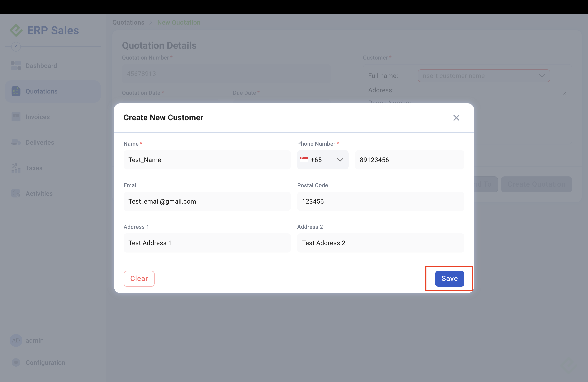This screenshot has height=382, width=588.
Task: Open the Configuration gear icon
Action: pos(16,362)
